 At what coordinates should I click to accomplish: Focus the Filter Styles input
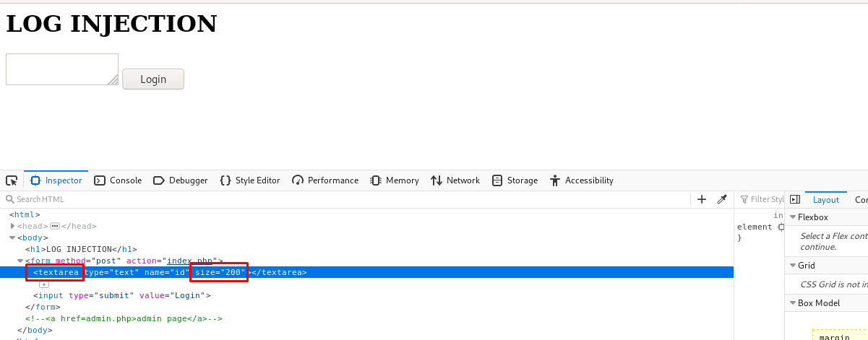[762, 199]
